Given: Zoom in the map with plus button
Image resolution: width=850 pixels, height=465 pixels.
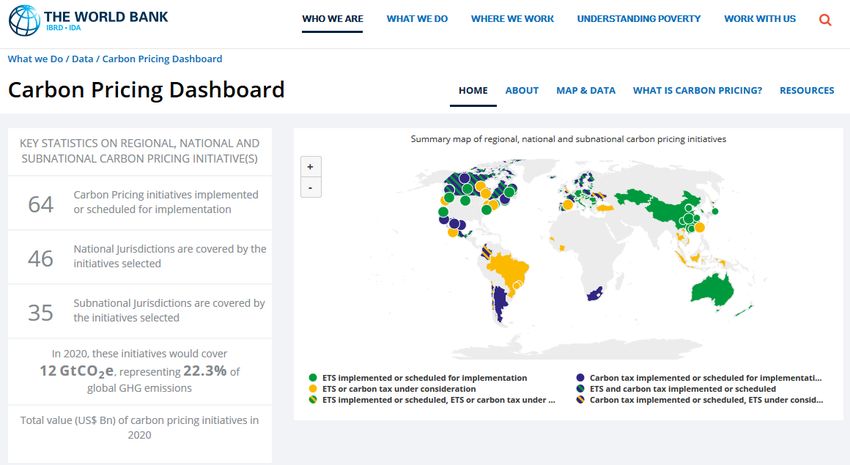Looking at the screenshot, I should click(311, 166).
